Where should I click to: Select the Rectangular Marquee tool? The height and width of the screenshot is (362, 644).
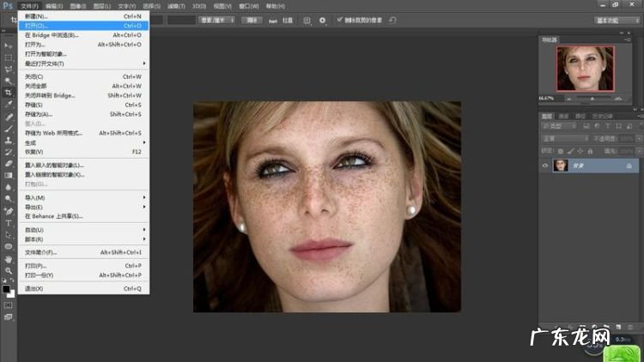[9, 57]
